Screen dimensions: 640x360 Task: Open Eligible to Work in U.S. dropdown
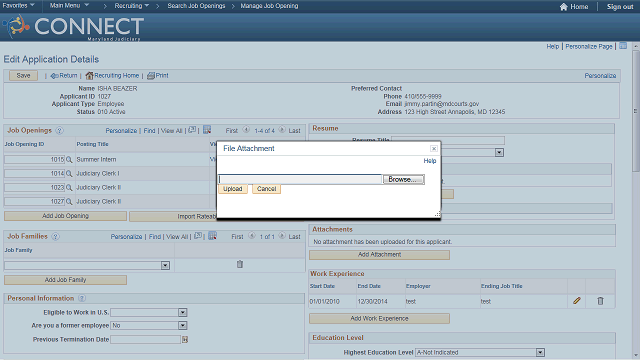[182, 313]
